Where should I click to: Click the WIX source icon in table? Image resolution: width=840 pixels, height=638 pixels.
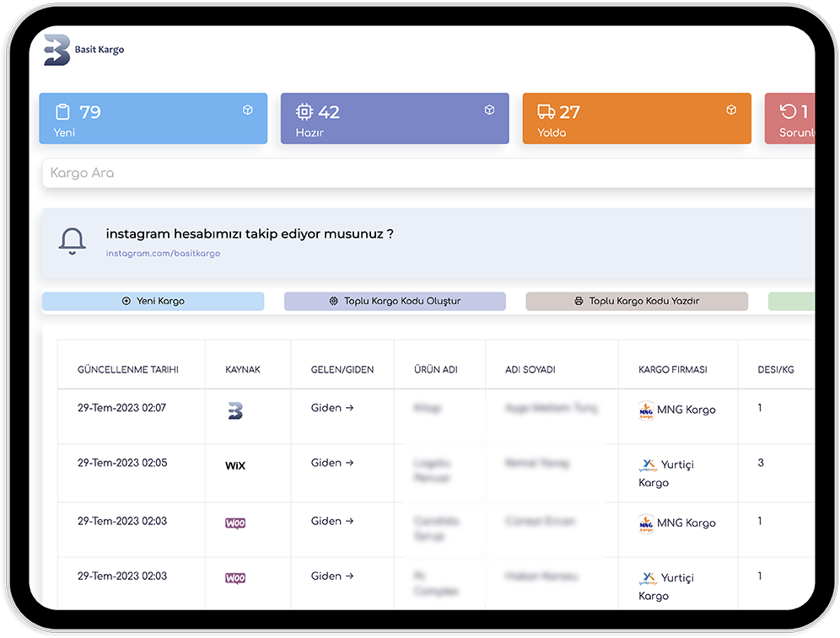point(235,465)
